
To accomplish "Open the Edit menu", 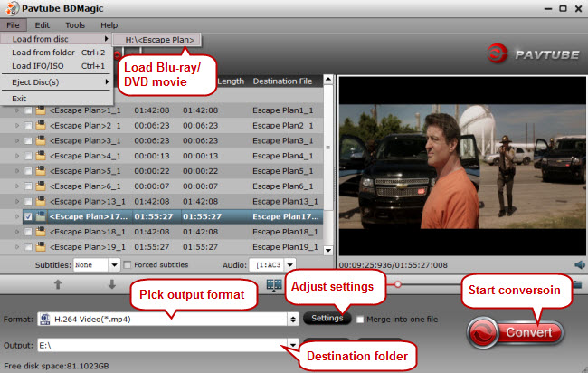I will click(x=43, y=25).
